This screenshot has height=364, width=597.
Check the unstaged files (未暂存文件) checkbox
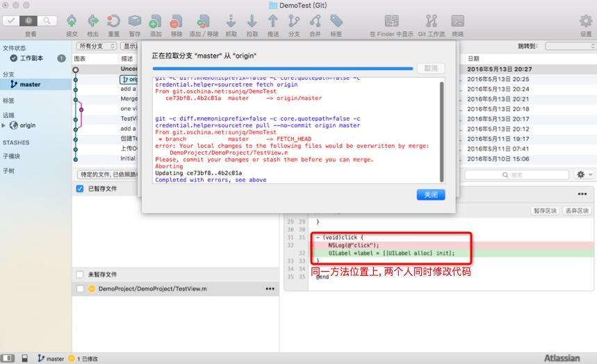pos(80,274)
